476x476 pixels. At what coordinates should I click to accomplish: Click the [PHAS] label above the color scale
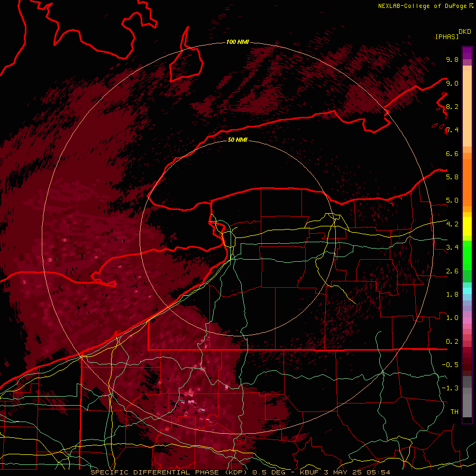click(447, 36)
